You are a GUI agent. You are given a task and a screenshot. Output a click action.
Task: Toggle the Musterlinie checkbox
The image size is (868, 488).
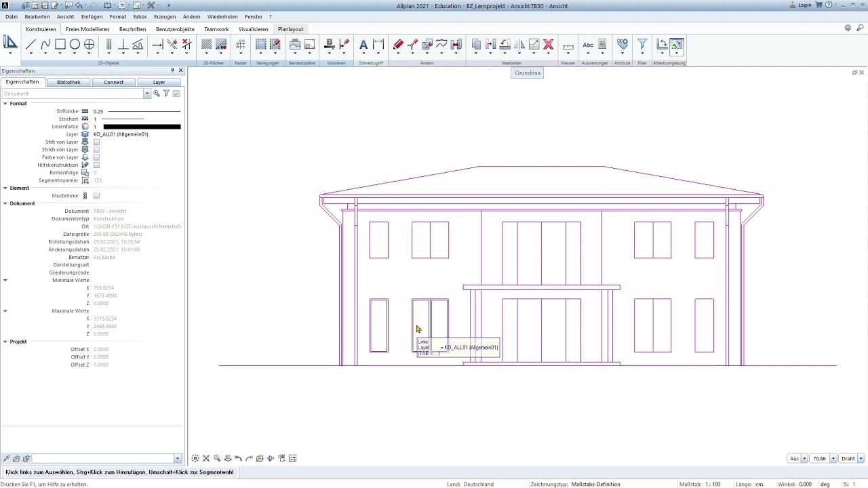coord(96,196)
